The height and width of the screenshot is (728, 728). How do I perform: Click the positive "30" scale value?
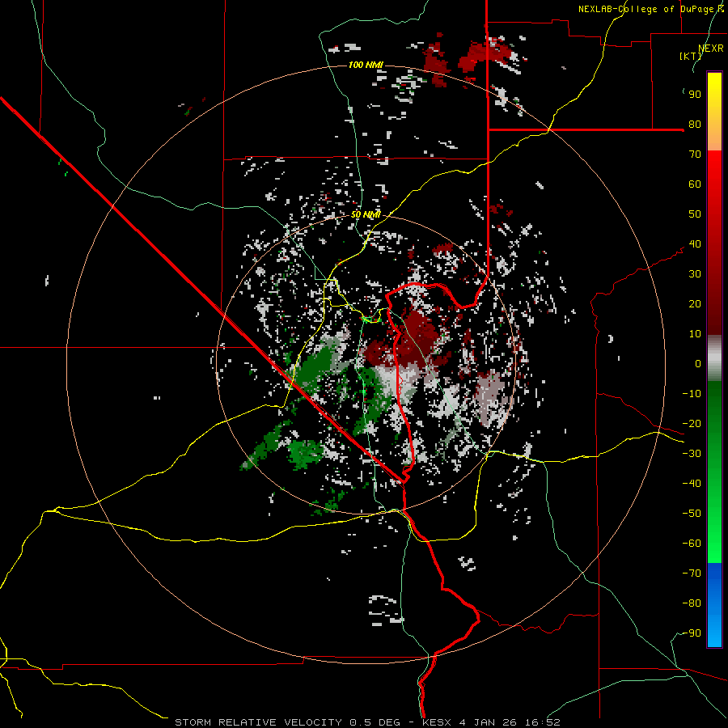pyautogui.click(x=695, y=274)
